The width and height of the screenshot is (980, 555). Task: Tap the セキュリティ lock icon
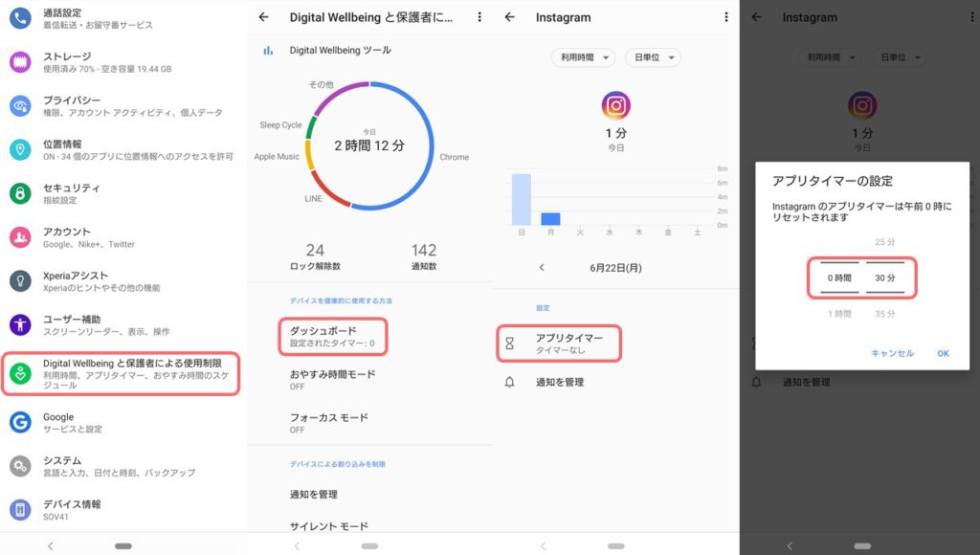point(20,193)
